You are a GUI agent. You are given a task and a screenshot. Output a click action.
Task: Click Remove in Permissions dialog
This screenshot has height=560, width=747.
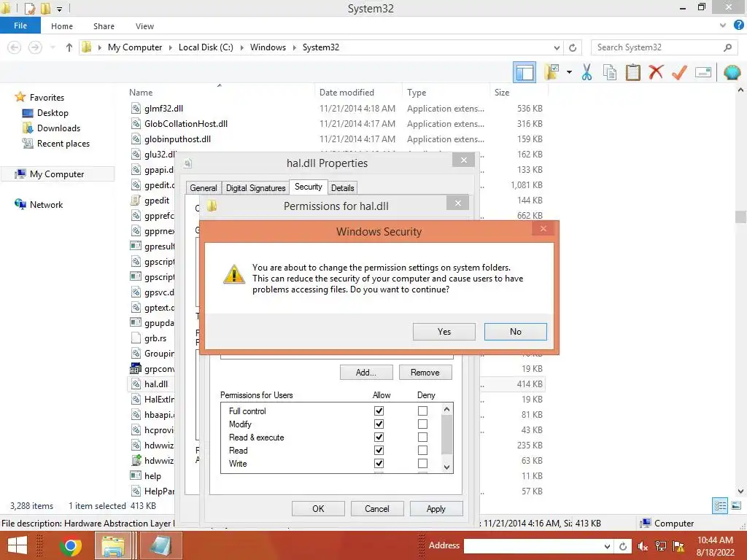click(x=425, y=373)
